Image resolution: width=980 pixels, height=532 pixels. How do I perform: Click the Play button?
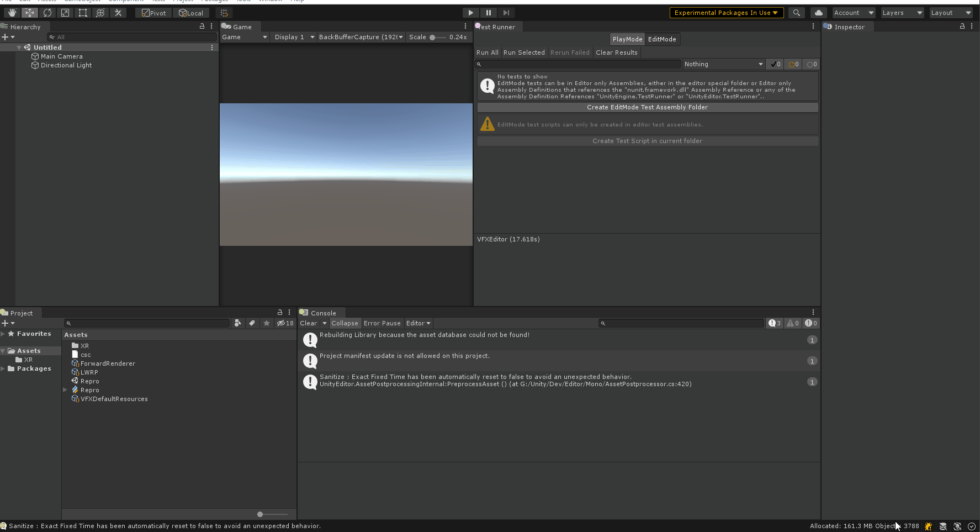[x=470, y=13]
